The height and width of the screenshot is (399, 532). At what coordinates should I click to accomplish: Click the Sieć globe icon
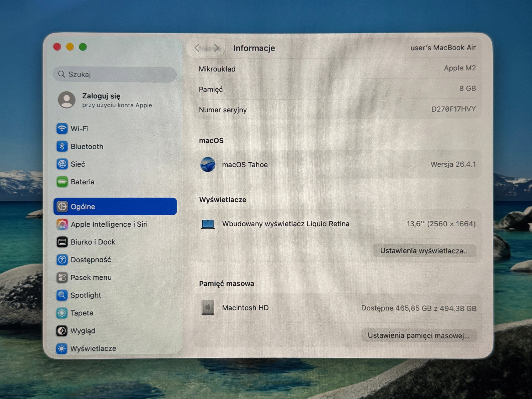pyautogui.click(x=62, y=164)
